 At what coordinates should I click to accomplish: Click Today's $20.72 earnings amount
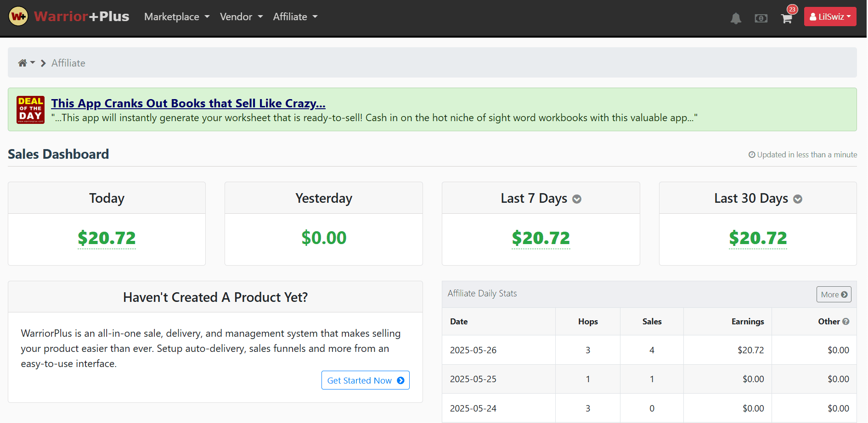[x=107, y=238]
